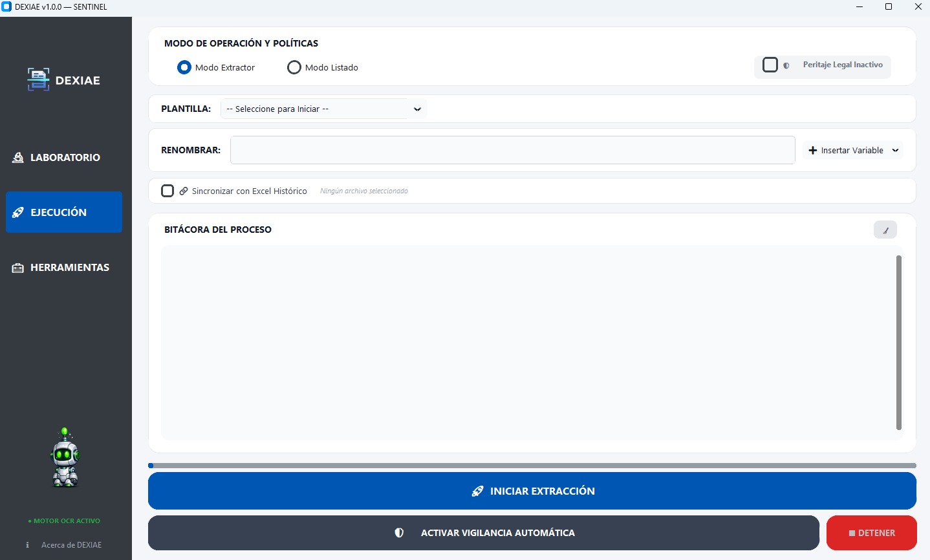The height and width of the screenshot is (560, 930).
Task: Click inside the Renombrar text field
Action: pyautogui.click(x=512, y=150)
